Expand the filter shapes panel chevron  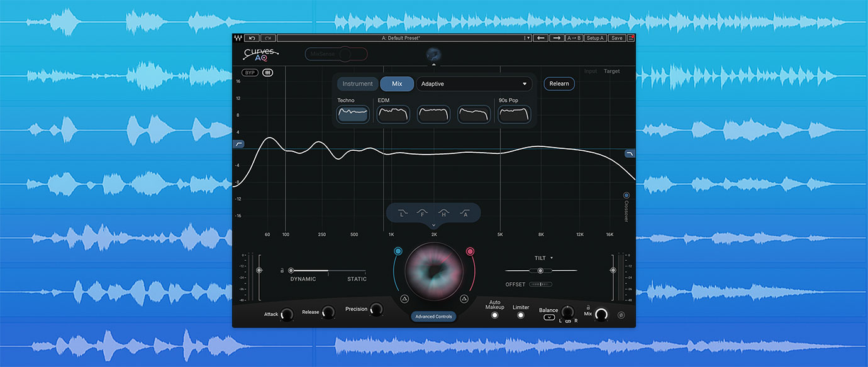[x=433, y=225]
